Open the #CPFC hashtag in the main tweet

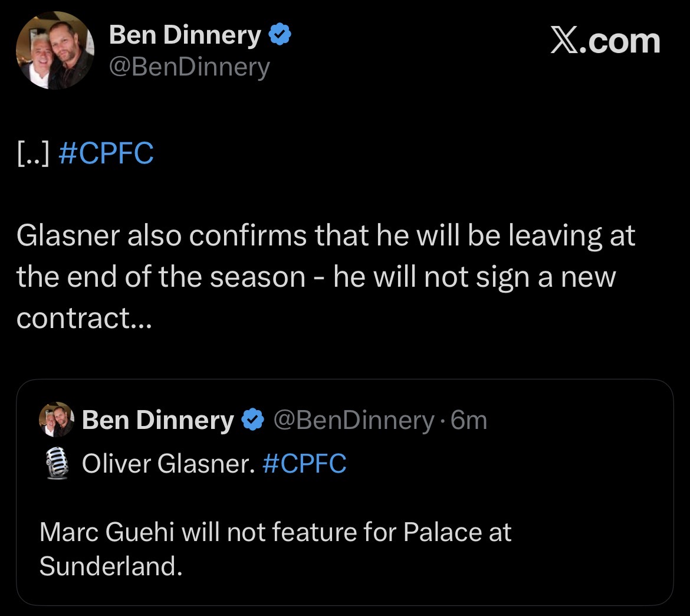click(107, 153)
